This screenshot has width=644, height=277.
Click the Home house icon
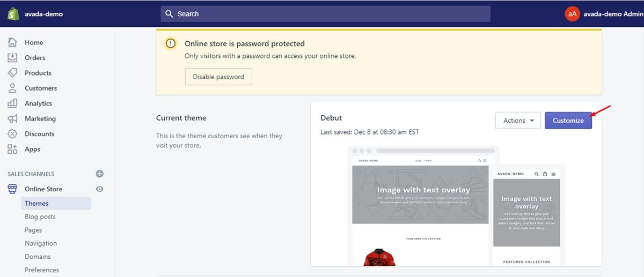click(x=12, y=42)
